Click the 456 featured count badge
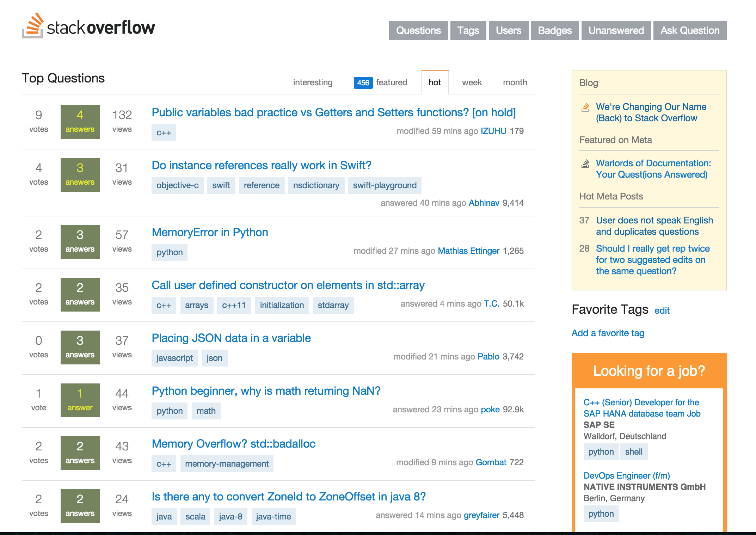The image size is (756, 535). [363, 82]
